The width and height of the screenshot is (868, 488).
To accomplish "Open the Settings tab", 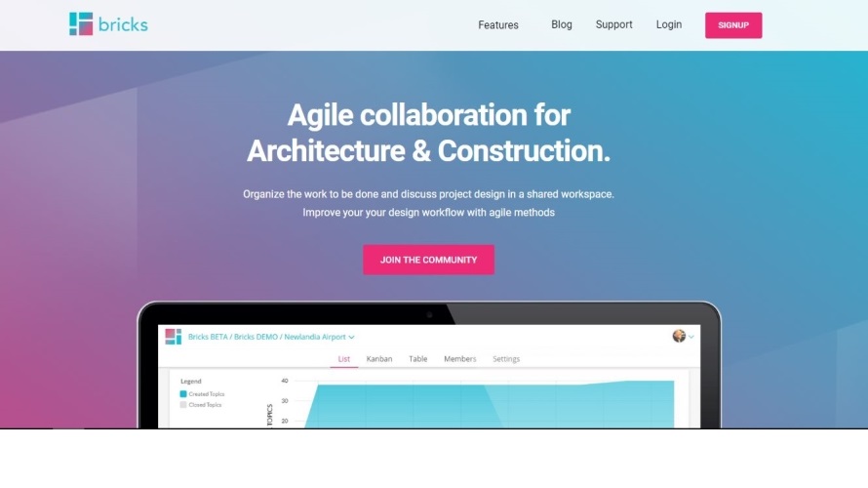I will tap(506, 359).
